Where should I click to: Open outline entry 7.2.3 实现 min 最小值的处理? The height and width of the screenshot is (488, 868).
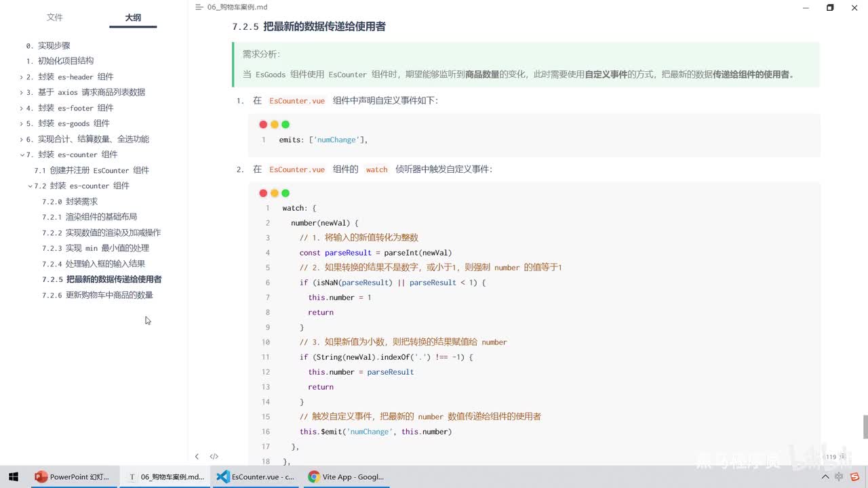pyautogui.click(x=96, y=249)
